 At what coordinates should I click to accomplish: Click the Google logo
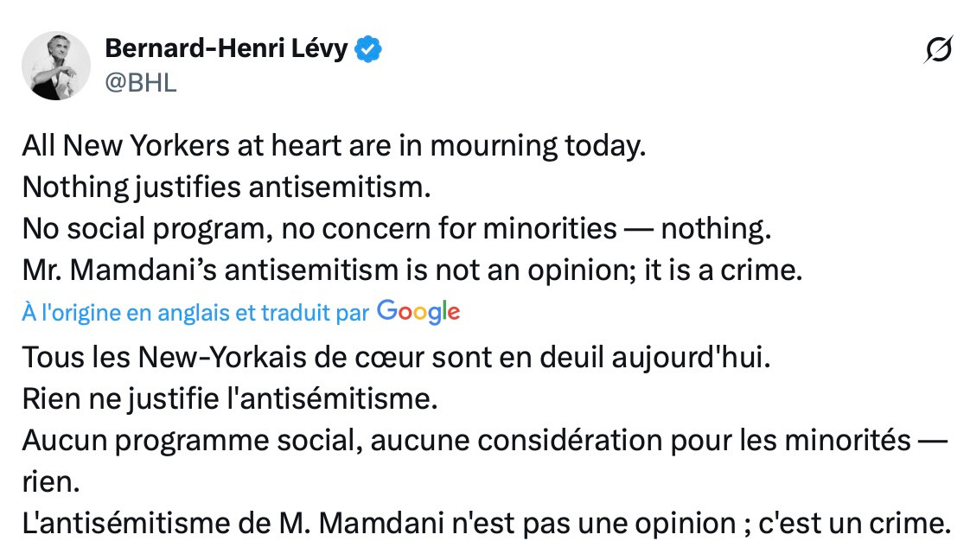418,313
